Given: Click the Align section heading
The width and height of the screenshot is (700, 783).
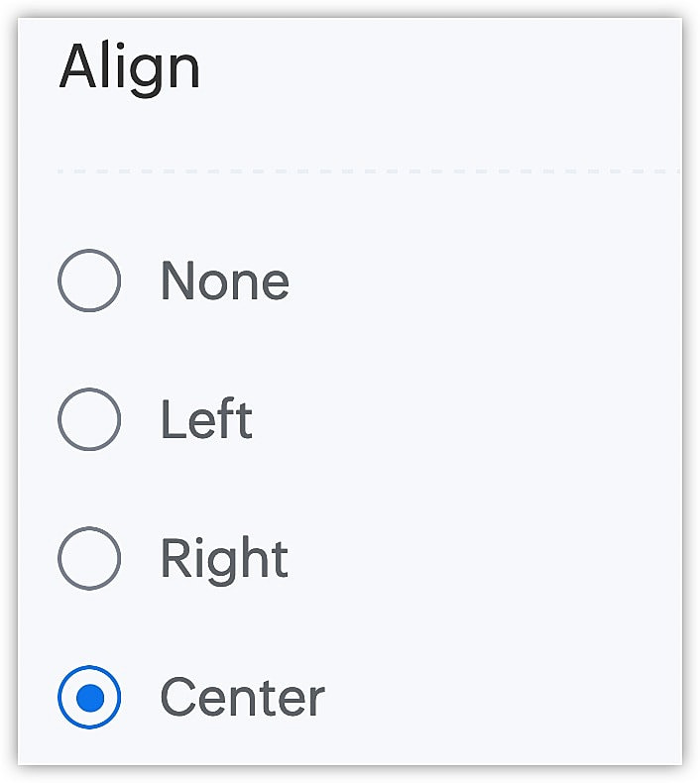Looking at the screenshot, I should click(x=130, y=67).
